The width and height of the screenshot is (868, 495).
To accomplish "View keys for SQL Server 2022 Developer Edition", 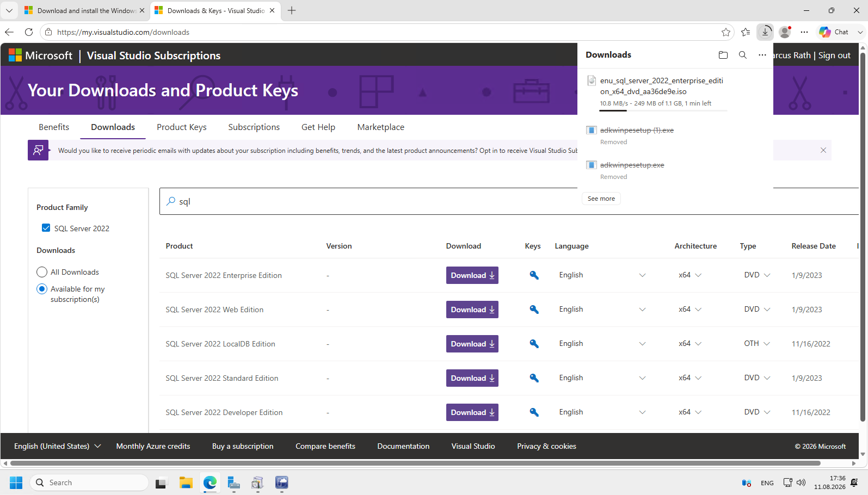I will click(x=534, y=412).
